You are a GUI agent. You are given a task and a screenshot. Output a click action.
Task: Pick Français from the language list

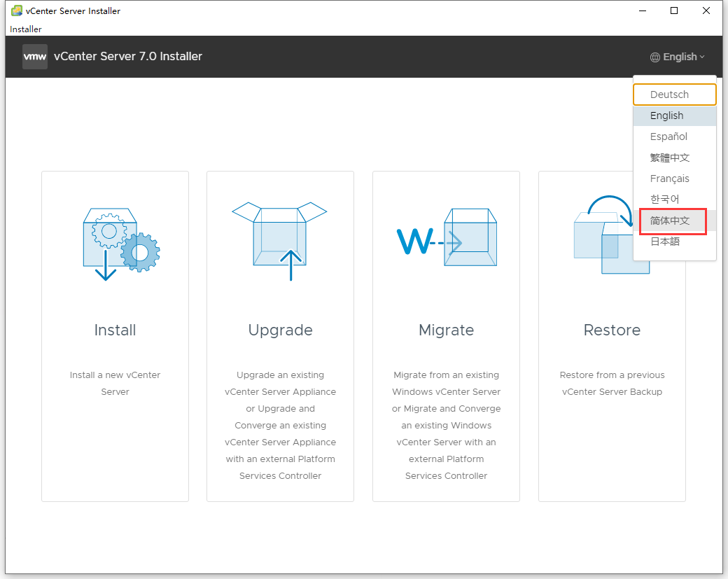coord(675,179)
